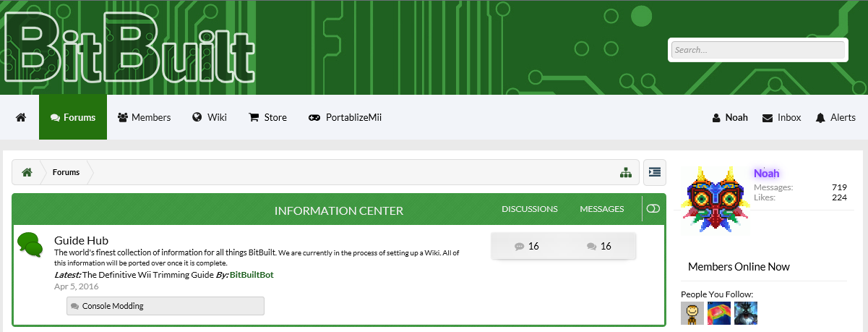Open the Wiki tab

[x=210, y=117]
